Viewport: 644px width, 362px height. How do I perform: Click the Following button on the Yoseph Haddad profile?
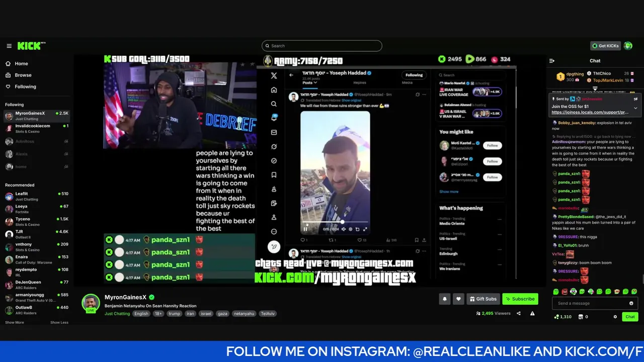point(414,75)
